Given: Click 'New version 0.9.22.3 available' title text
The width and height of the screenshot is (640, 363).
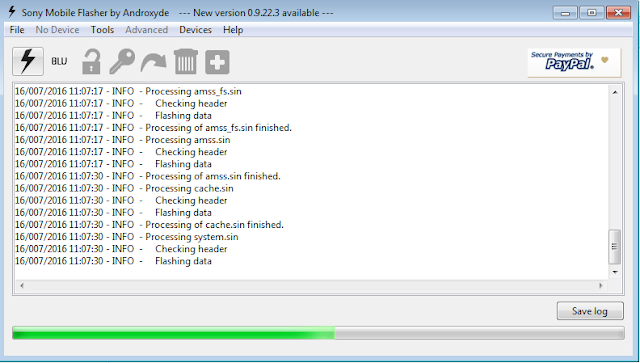Looking at the screenshot, I should click(x=256, y=13).
